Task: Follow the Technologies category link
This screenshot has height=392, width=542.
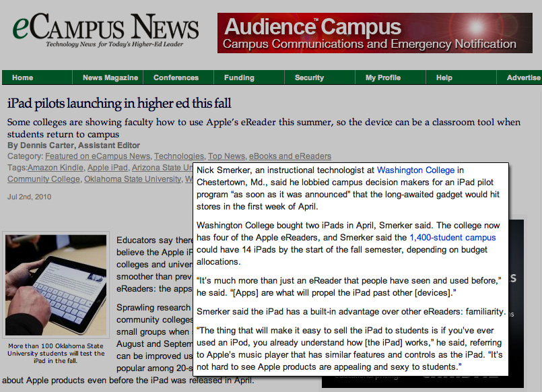Action: pos(179,156)
